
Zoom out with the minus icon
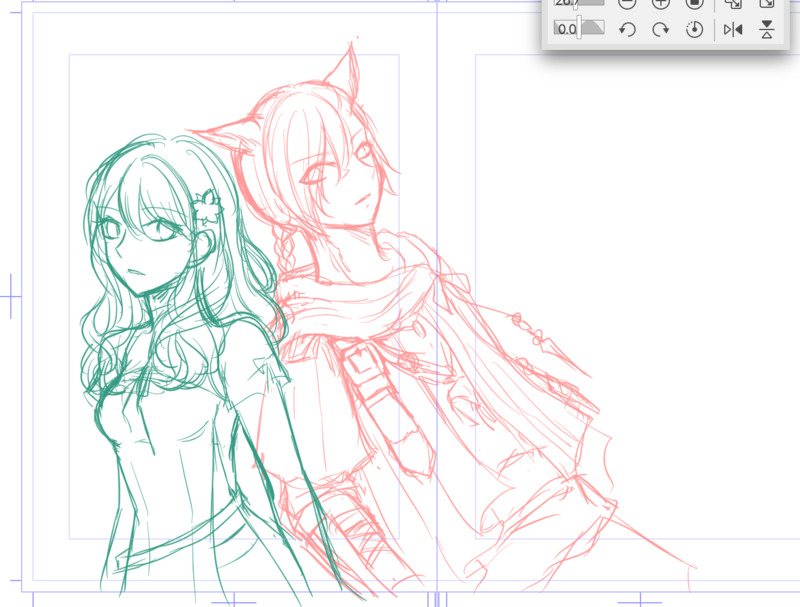click(627, 4)
